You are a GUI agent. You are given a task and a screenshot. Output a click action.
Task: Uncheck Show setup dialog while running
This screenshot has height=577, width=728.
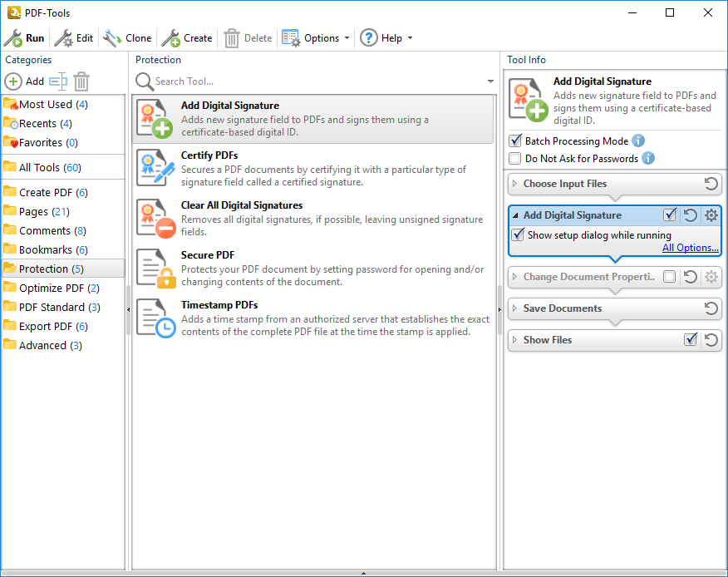519,235
